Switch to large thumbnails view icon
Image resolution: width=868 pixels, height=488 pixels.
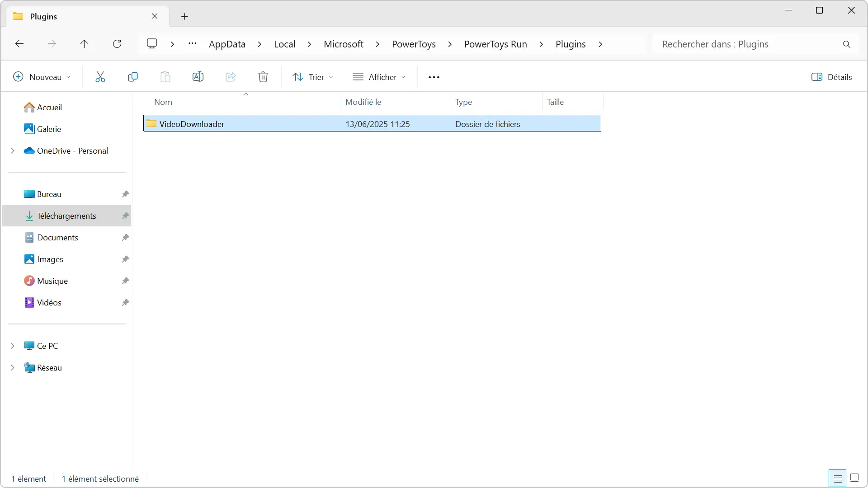(x=854, y=478)
